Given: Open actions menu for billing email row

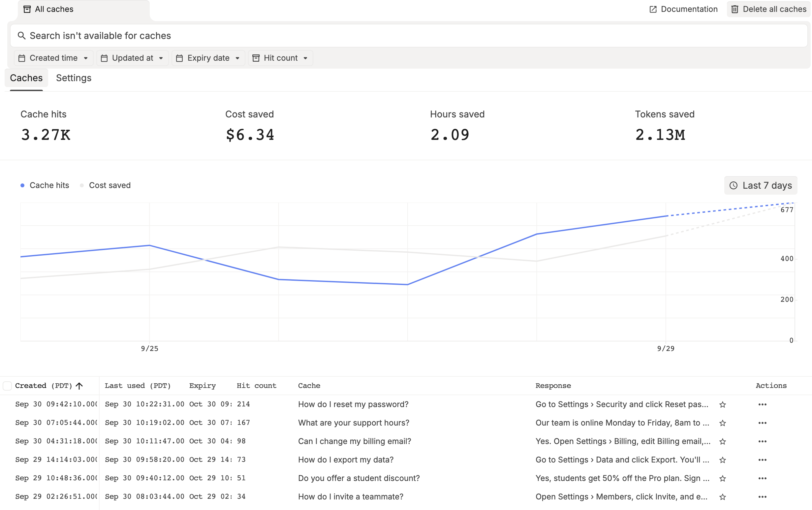Looking at the screenshot, I should click(763, 441).
